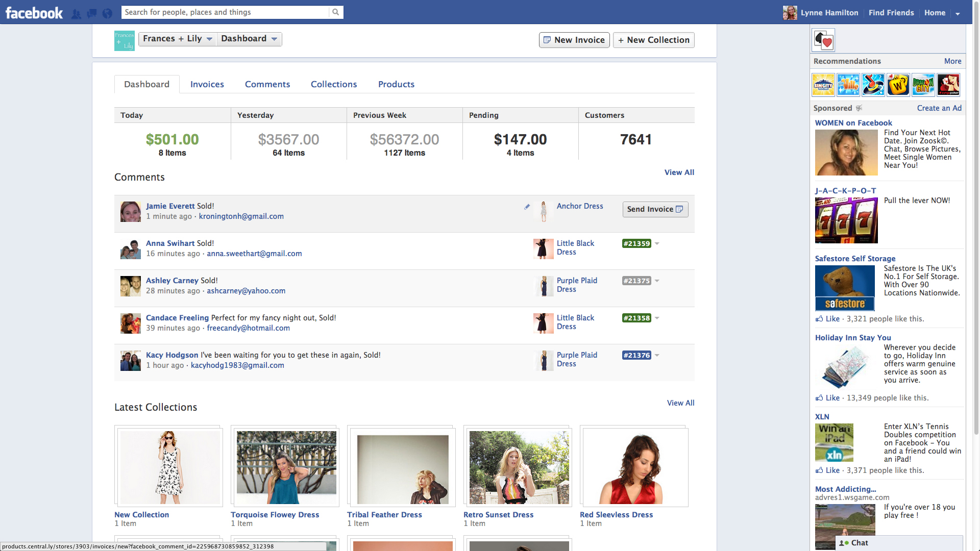Open the Retro Sunset Dress collection thumbnail

[519, 467]
